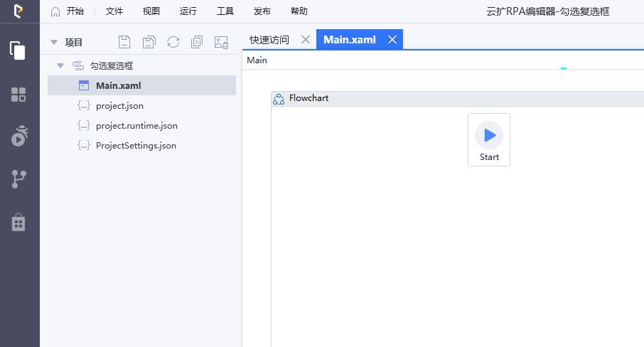Select project.runtime.json in the tree
Screen dimensions: 644x347
pyautogui.click(x=136, y=126)
